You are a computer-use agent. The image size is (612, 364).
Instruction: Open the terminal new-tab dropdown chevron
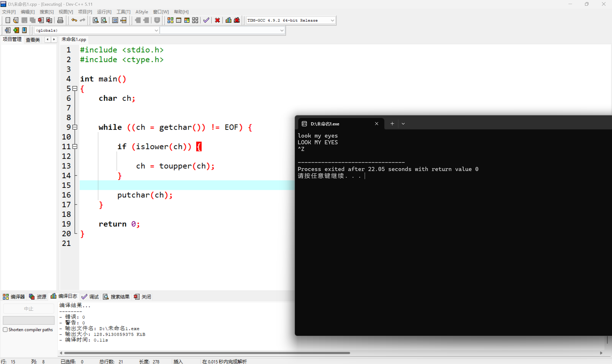point(403,124)
